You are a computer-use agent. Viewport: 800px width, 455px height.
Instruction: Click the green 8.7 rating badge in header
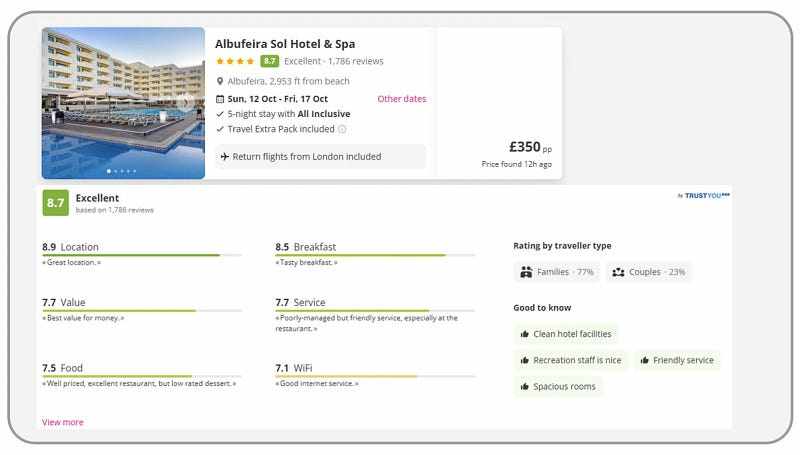[x=269, y=61]
